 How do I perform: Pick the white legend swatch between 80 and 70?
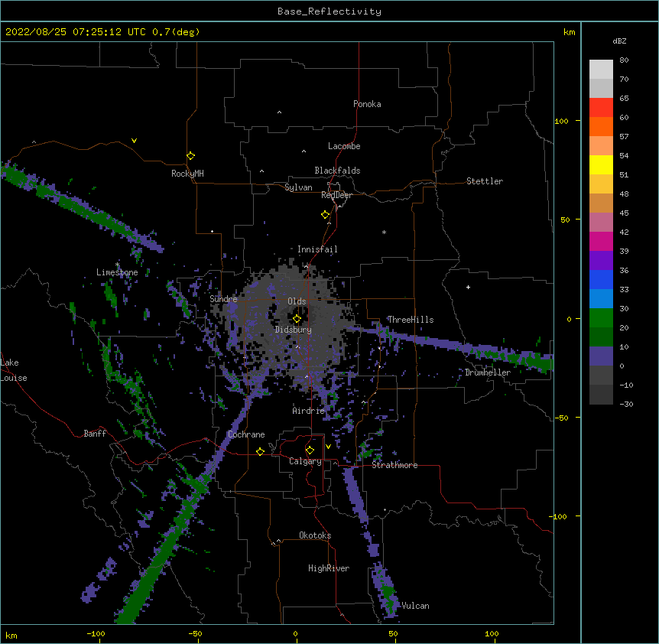click(x=601, y=70)
